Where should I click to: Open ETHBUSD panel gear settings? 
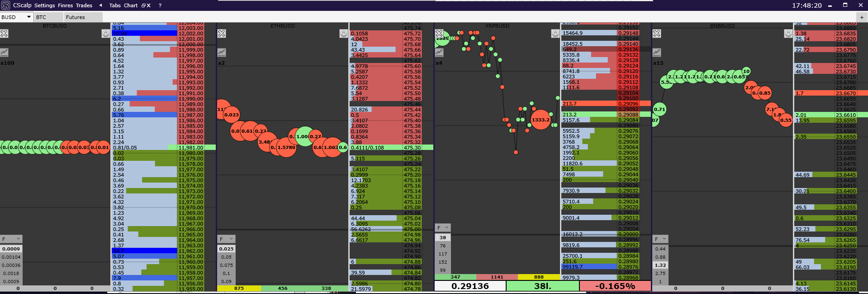tap(344, 34)
